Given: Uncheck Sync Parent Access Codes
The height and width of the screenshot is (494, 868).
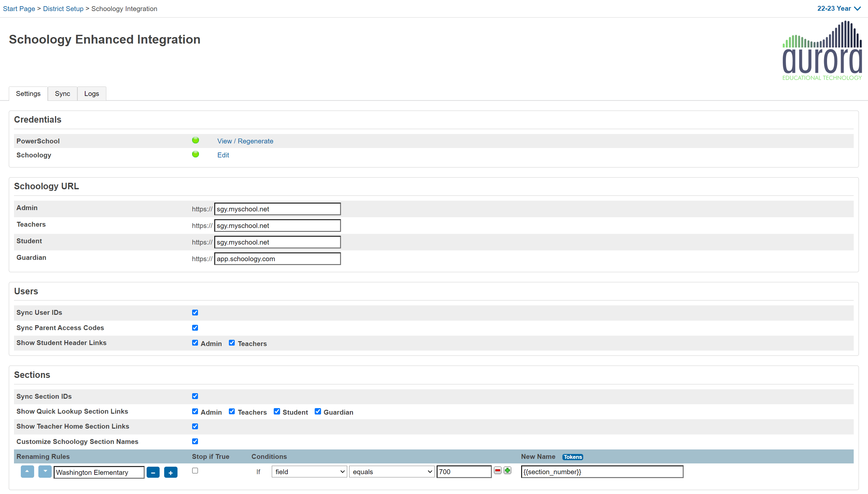Looking at the screenshot, I should (195, 328).
